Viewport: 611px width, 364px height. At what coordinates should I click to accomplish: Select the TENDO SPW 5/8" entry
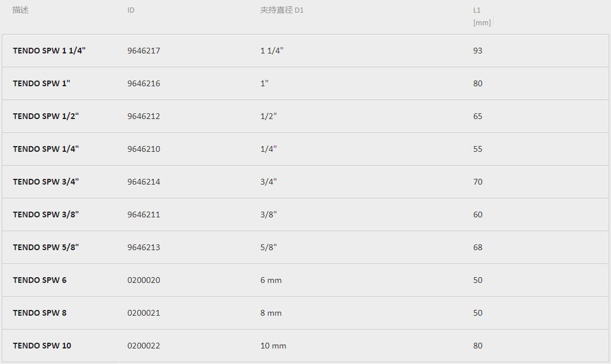pyautogui.click(x=45, y=247)
